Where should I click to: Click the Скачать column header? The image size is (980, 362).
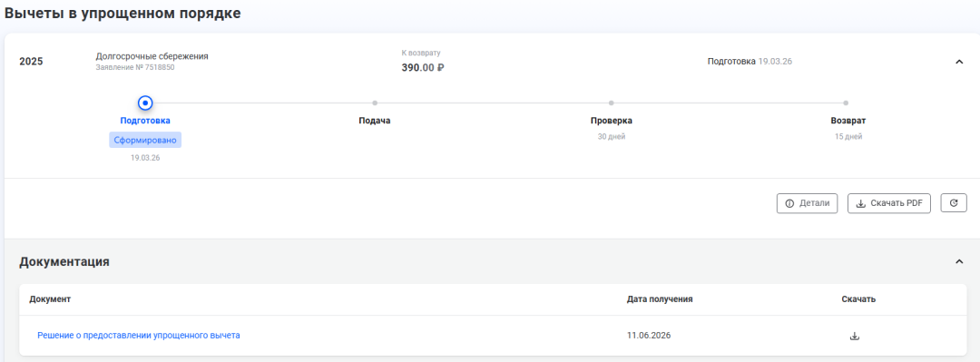(858, 298)
